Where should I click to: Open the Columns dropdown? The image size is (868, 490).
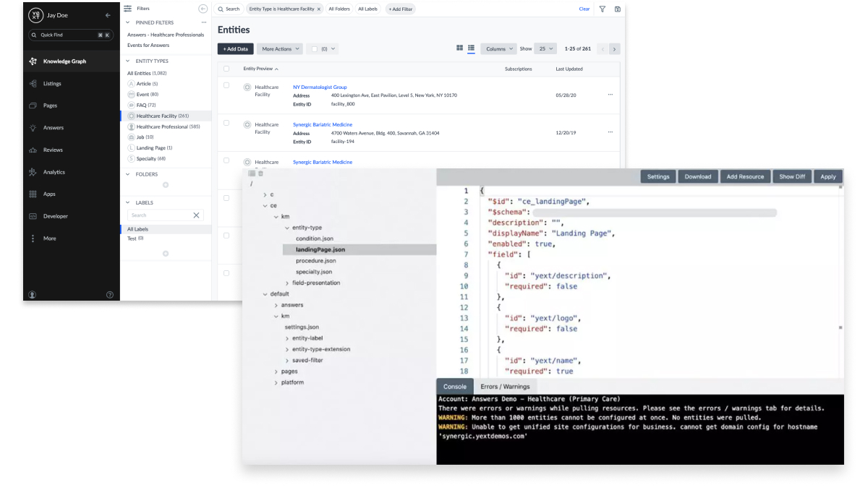[x=498, y=49]
